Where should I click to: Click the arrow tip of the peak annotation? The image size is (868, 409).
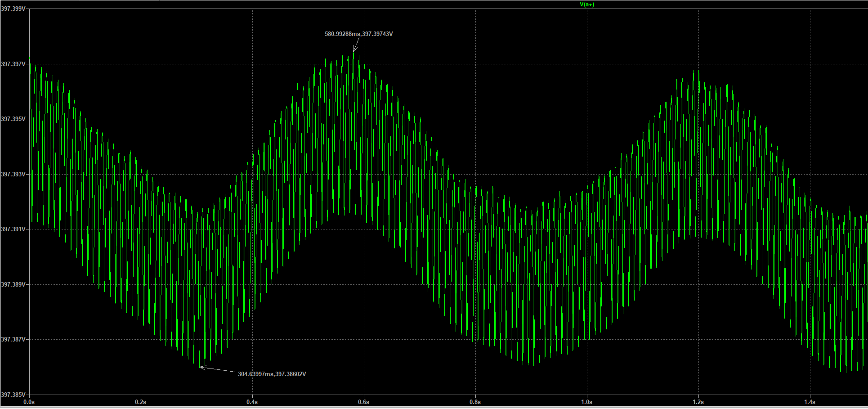[x=353, y=52]
